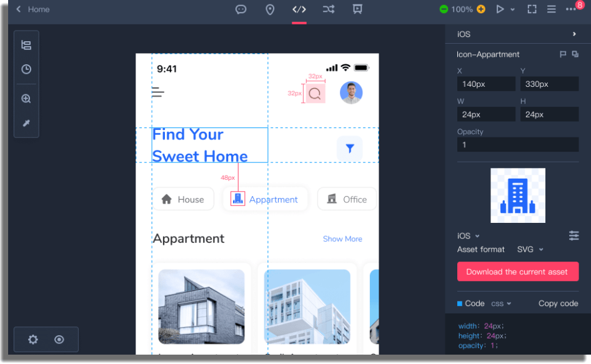Screen dimensions: 591x364
Task: Open the hamburger list menu in top bar
Action: click(552, 9)
